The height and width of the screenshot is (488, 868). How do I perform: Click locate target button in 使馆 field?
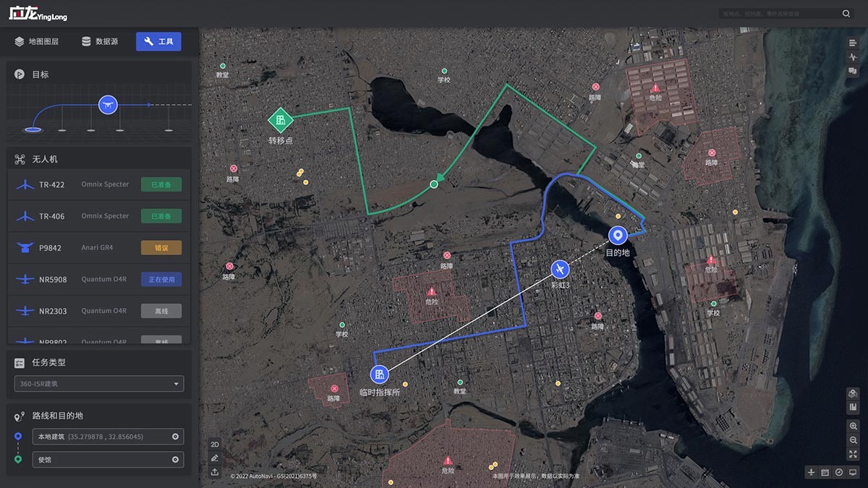tap(175, 460)
